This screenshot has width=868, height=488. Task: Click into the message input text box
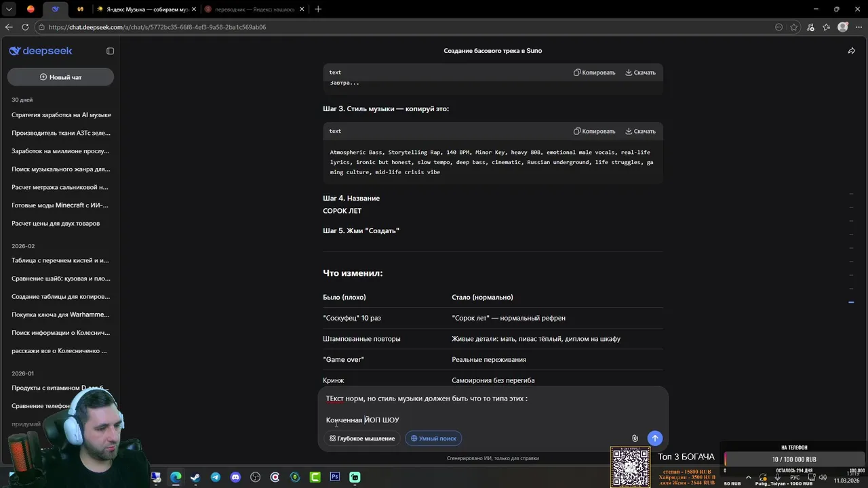point(493,409)
